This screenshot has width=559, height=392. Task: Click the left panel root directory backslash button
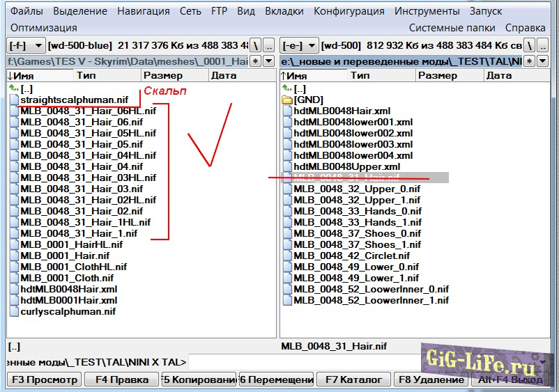pos(256,45)
